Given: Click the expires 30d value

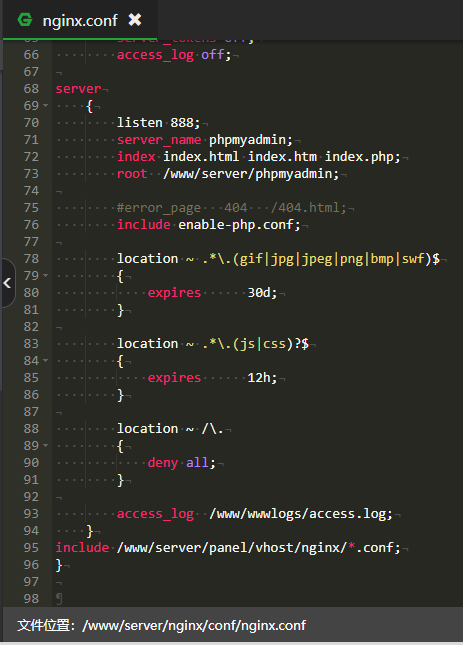Looking at the screenshot, I should 262,293.
